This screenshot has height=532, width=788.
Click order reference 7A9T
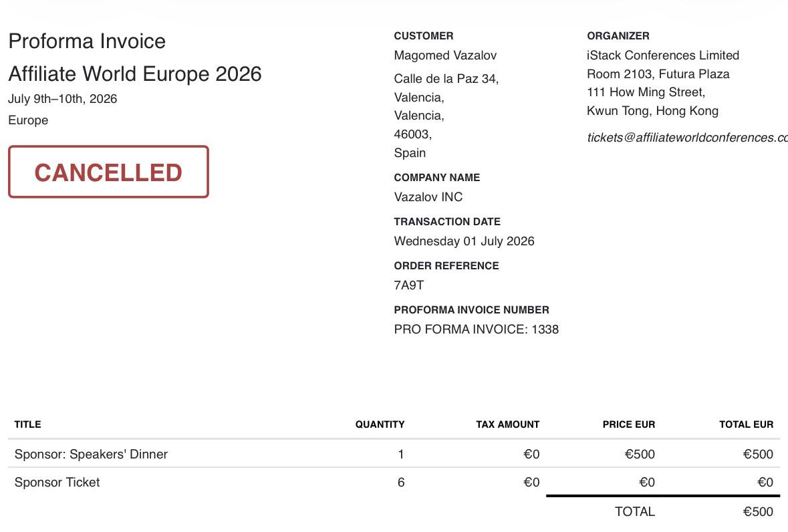[409, 285]
